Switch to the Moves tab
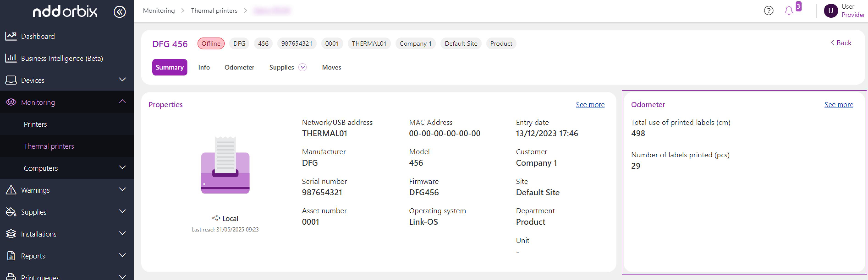Image resolution: width=868 pixels, height=280 pixels. [331, 67]
